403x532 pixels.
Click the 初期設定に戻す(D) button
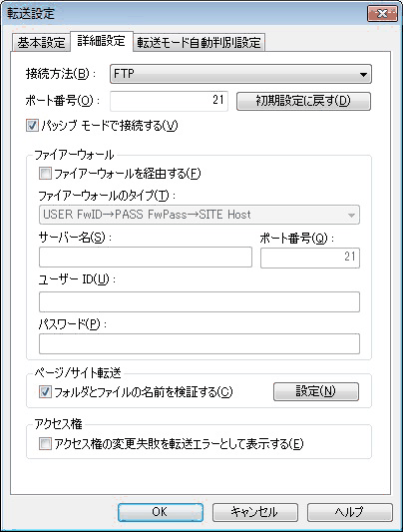point(303,101)
